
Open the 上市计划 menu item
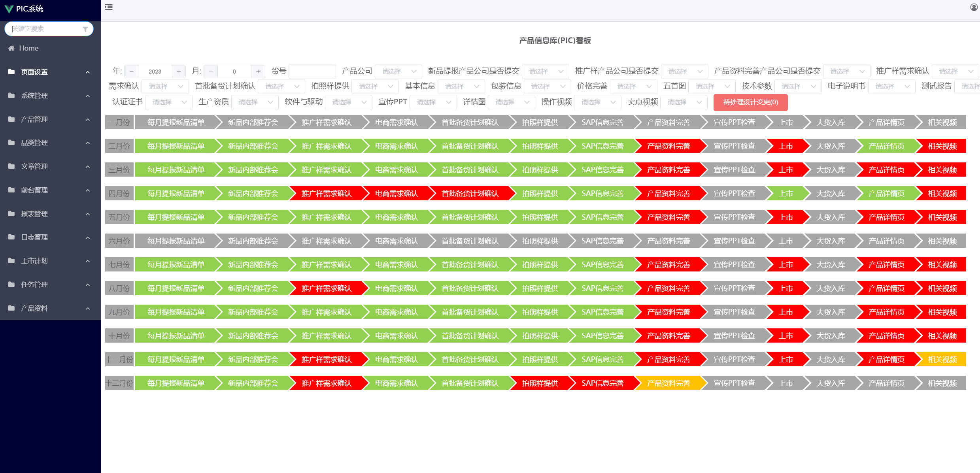[x=51, y=261]
